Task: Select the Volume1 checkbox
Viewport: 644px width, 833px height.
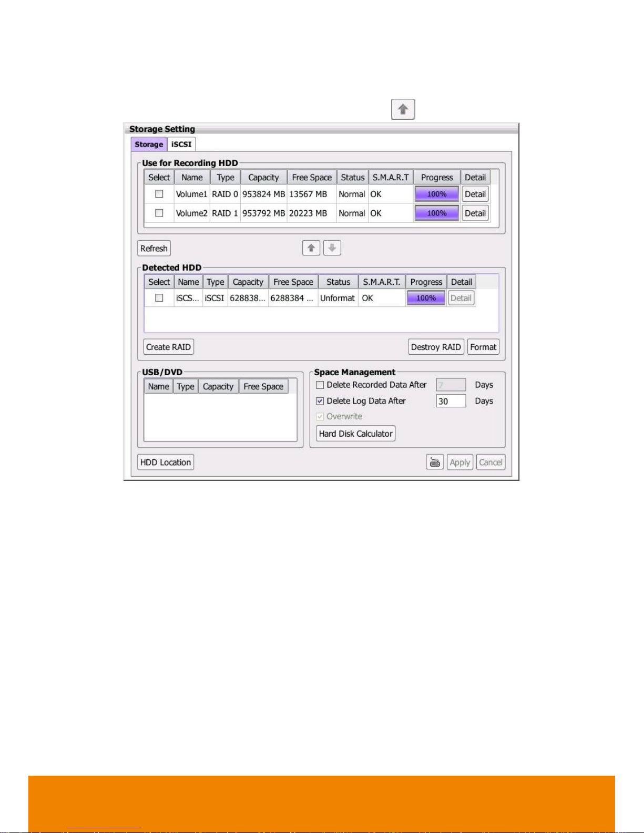Action: 159,194
